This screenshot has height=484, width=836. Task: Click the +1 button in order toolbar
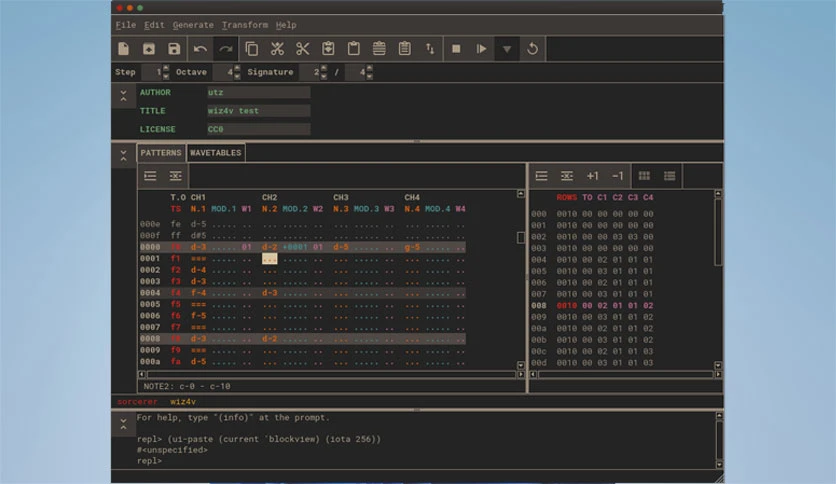(x=592, y=176)
